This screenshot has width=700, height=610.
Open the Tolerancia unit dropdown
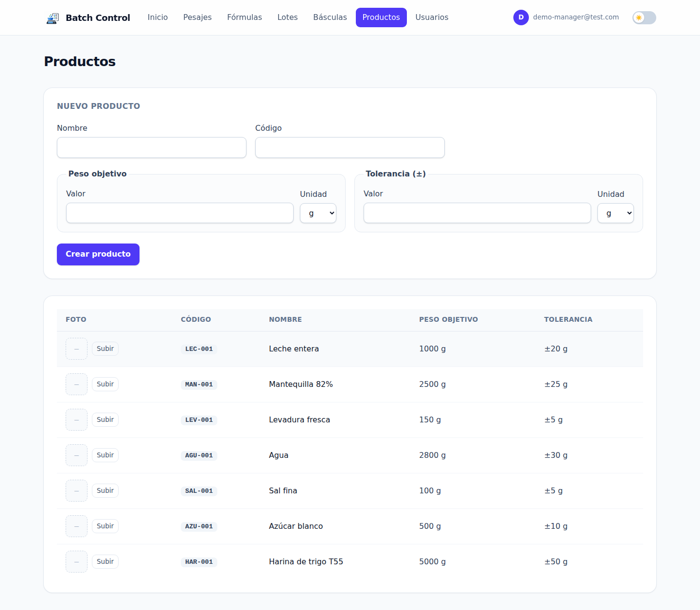tap(615, 213)
